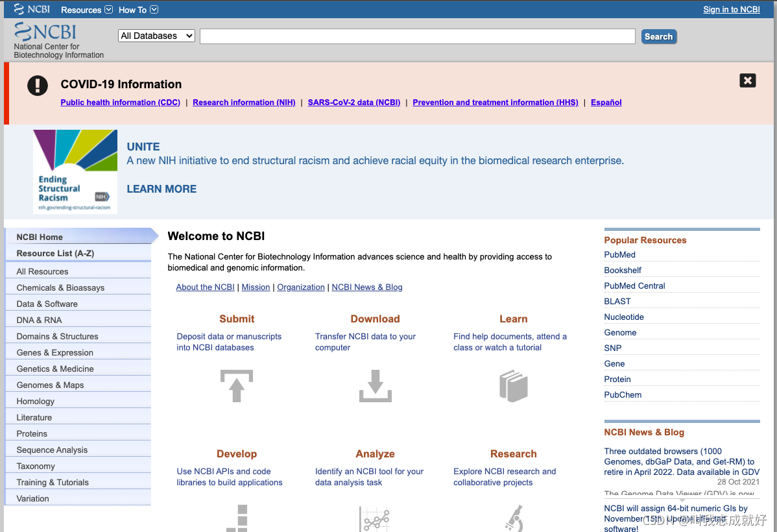Open All Resources in sidebar
The image size is (777, 532).
78,271
